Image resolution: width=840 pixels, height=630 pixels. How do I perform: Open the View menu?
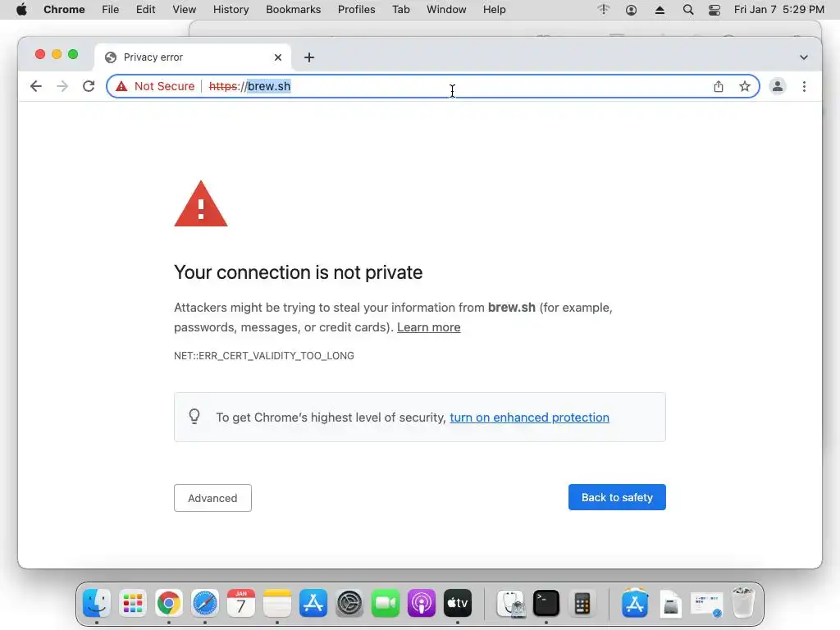click(x=185, y=10)
